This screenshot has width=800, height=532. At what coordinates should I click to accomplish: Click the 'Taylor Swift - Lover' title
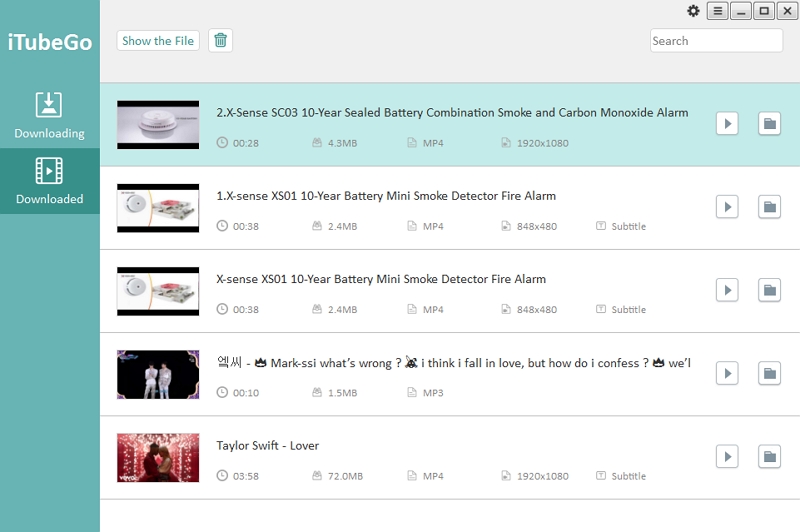point(267,445)
